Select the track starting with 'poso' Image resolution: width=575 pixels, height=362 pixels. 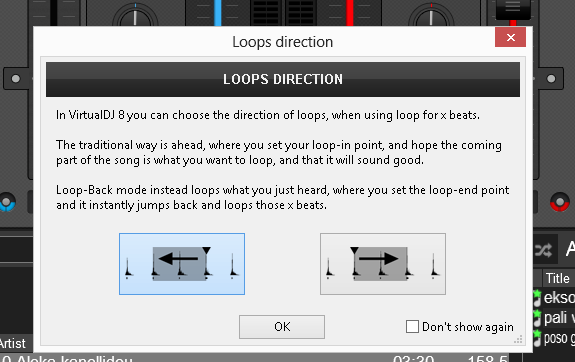556,338
